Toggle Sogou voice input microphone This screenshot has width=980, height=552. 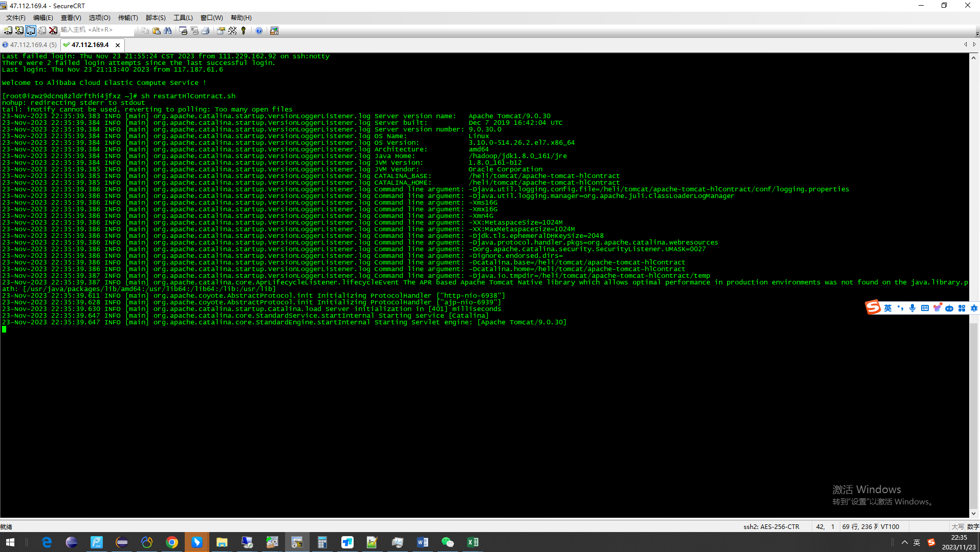pos(912,308)
